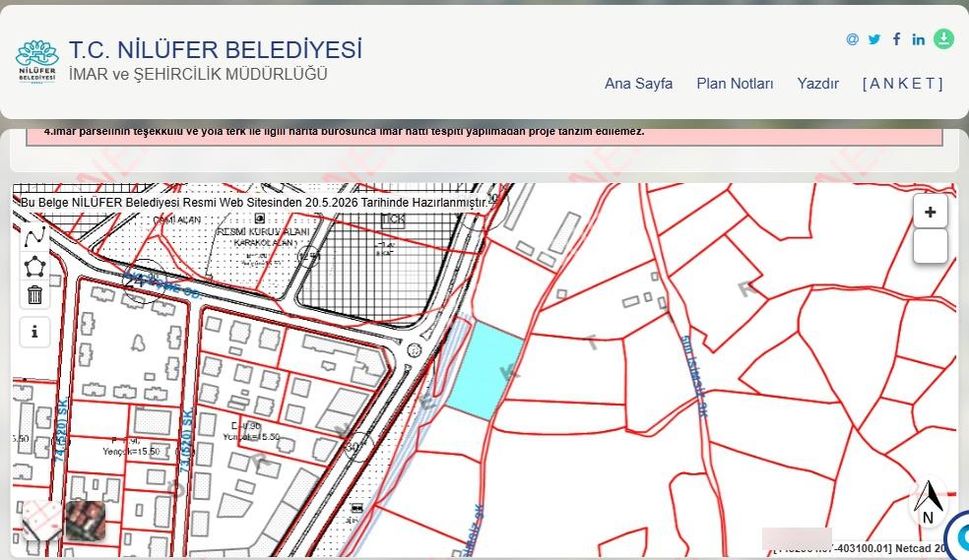The height and width of the screenshot is (560, 969).
Task: Click the 'D=0.90 Yençok=15.50' parcel label
Action: point(251,431)
